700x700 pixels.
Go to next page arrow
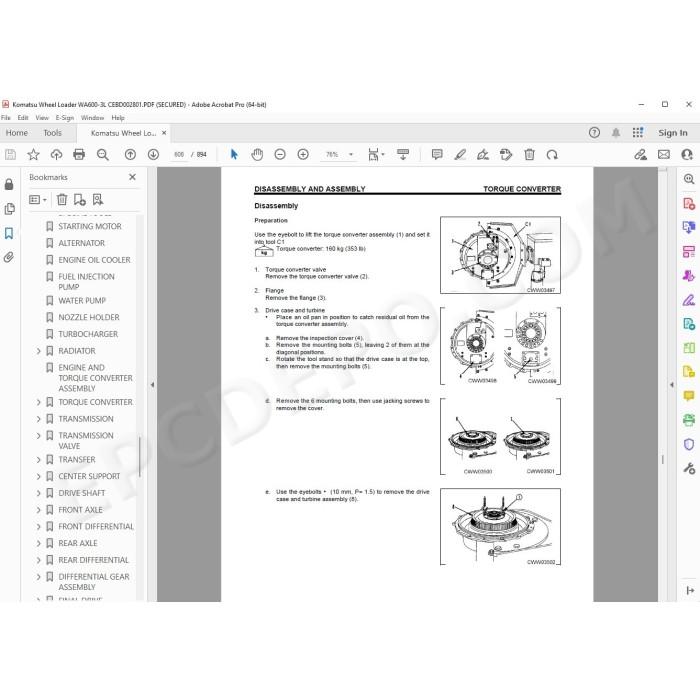(x=153, y=154)
